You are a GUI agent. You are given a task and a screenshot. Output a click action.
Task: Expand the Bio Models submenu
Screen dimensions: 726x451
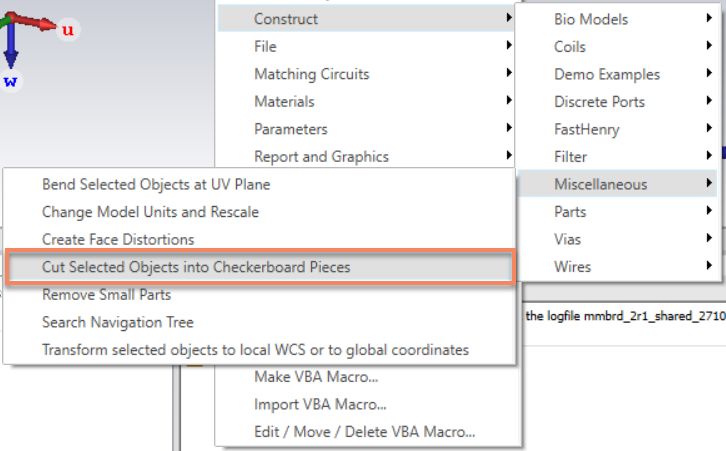click(618, 19)
